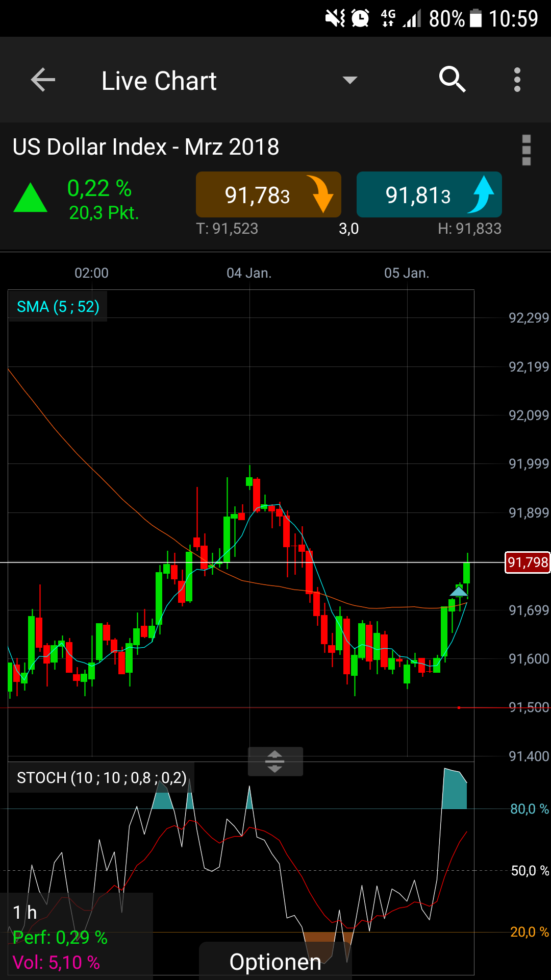Tap the 4G network status icon
The height and width of the screenshot is (980, 551).
click(x=388, y=18)
